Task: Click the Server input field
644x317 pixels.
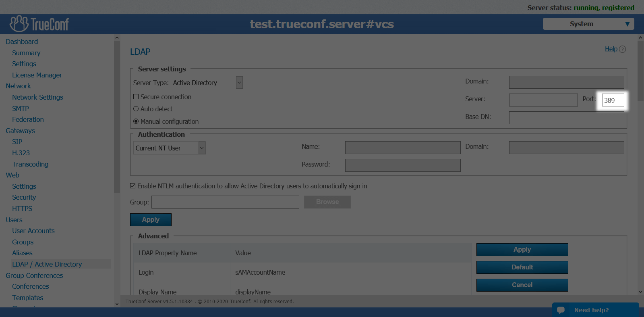Action: pyautogui.click(x=543, y=100)
